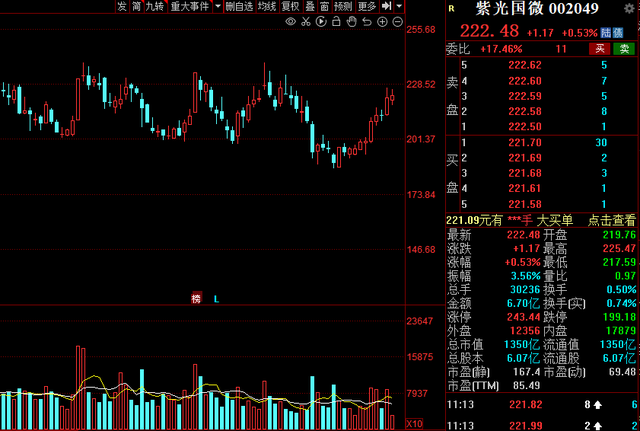Zoom out with the minus circle icon
Screen dimensions: 640x431
[x=398, y=22]
